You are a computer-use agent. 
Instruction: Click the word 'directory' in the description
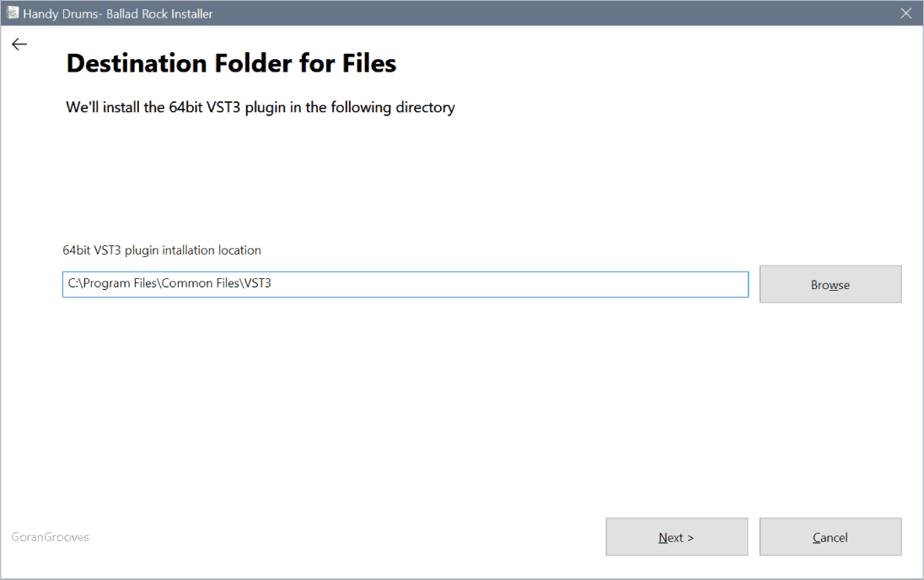425,107
